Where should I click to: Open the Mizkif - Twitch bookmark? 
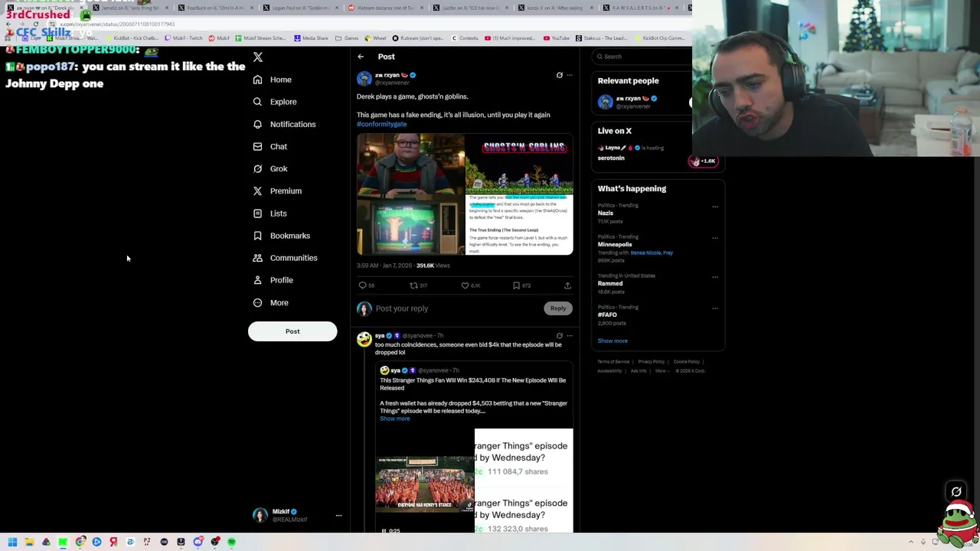click(x=184, y=38)
